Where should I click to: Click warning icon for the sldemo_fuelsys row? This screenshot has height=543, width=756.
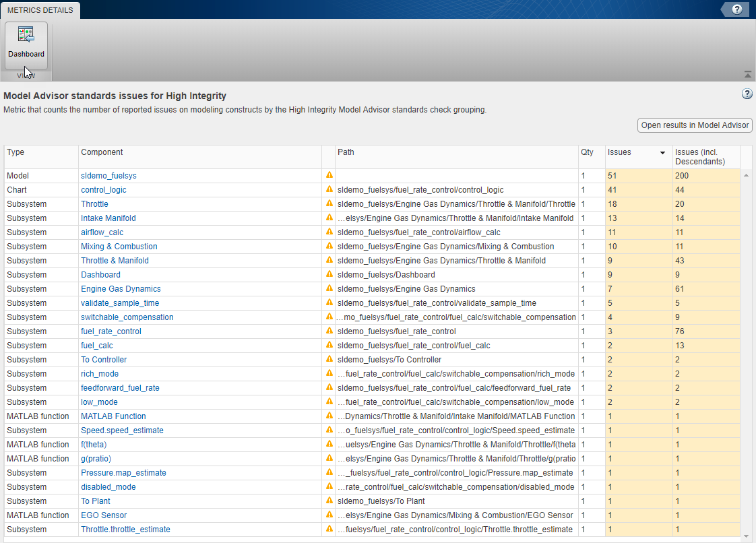click(329, 175)
